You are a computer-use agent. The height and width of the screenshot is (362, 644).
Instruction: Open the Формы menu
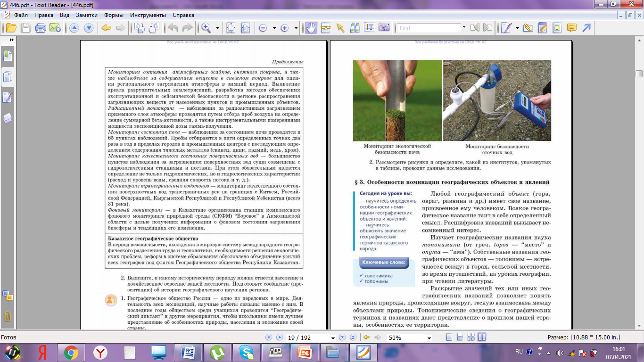click(x=114, y=15)
